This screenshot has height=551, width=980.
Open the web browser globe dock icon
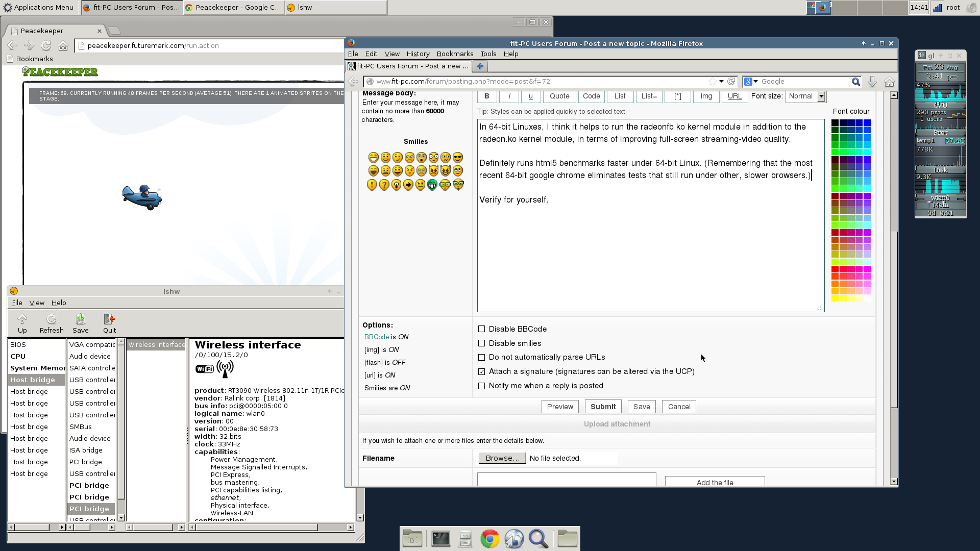(514, 539)
